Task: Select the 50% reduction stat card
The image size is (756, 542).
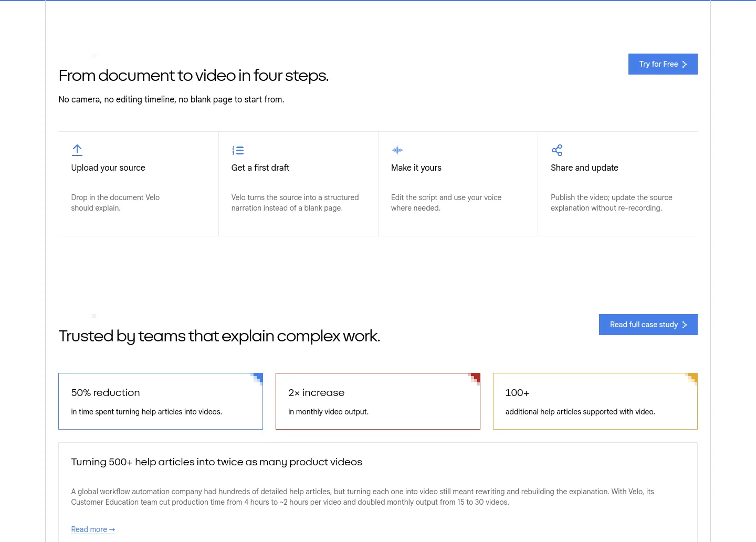Action: point(161,401)
